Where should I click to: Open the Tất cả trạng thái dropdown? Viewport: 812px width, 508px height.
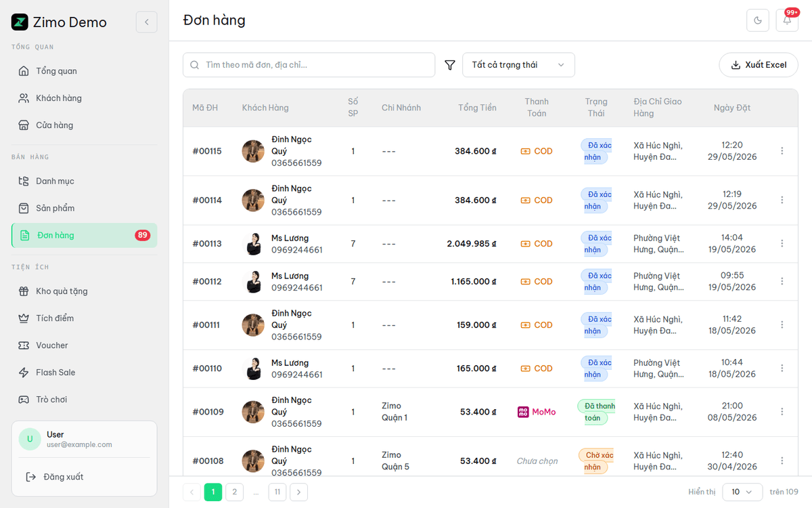(x=518, y=65)
